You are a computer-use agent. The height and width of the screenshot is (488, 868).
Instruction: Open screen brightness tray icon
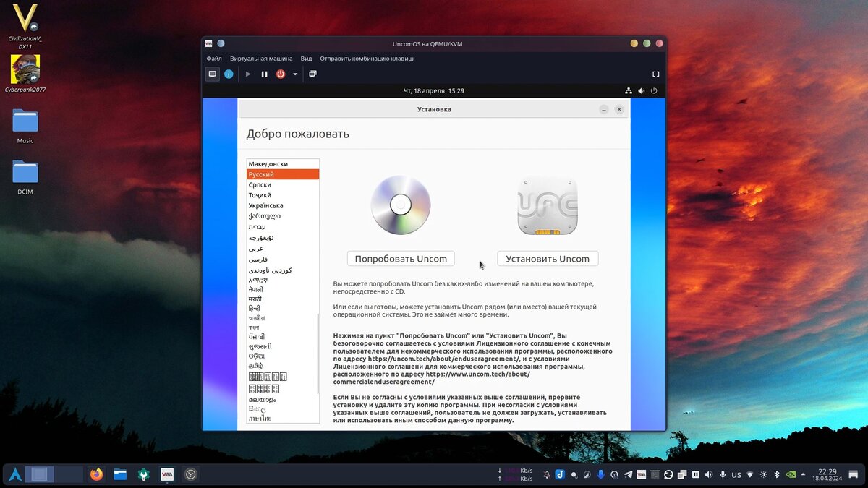pos(763,475)
